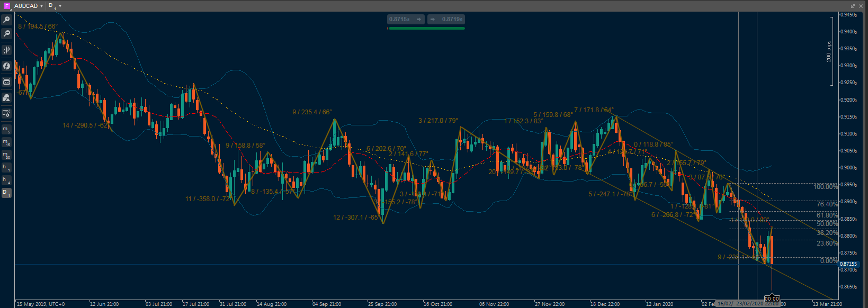This screenshot has height=308, width=868.
Task: Click the '6 / 202.6 / 70°' swing label
Action: coord(386,149)
